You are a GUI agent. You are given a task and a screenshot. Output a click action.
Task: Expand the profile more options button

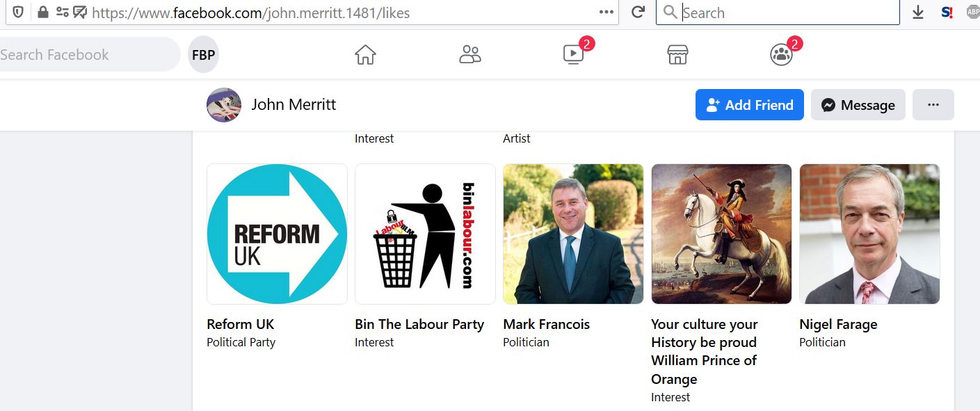coord(933,105)
